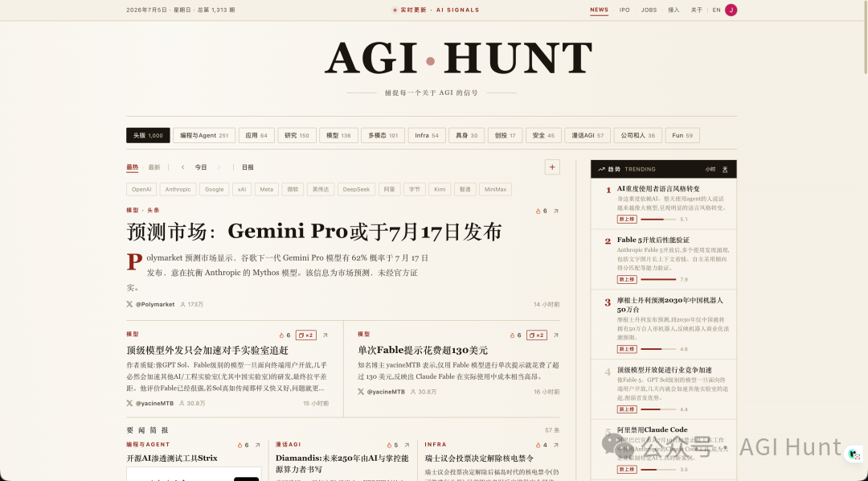Open NEWS in top navigation

click(599, 10)
